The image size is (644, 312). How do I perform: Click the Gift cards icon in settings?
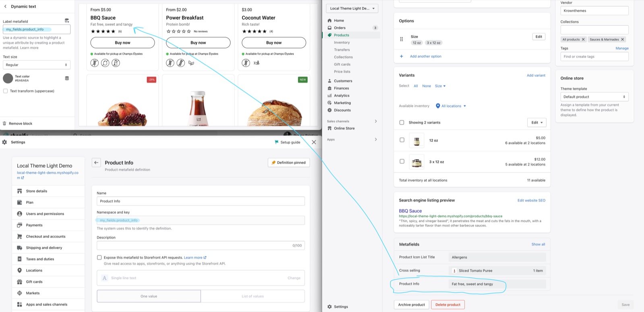pyautogui.click(x=19, y=282)
